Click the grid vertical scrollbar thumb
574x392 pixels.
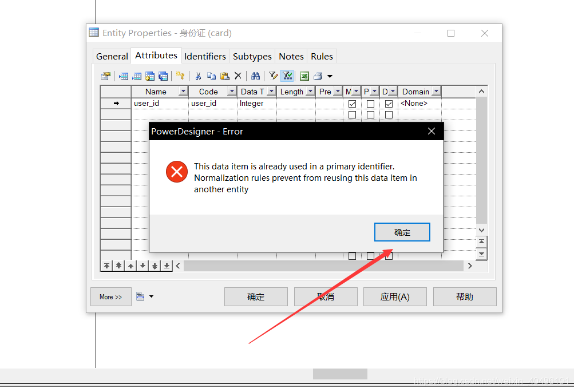[x=481, y=160]
